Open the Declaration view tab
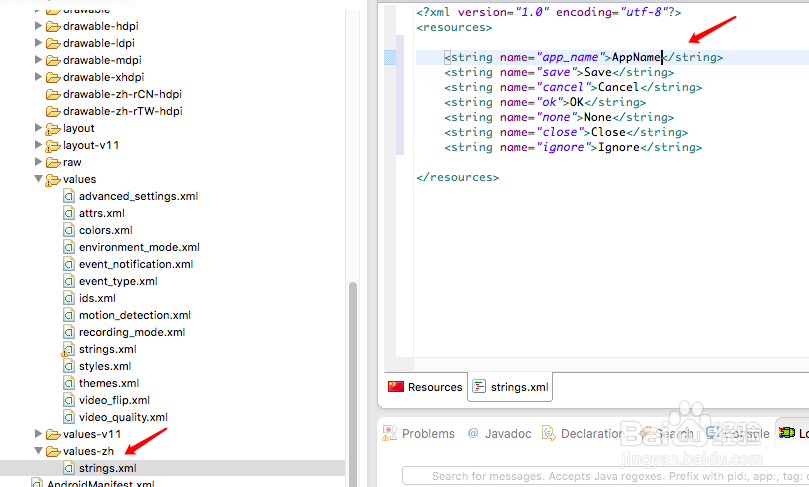The image size is (809, 487). [x=583, y=433]
